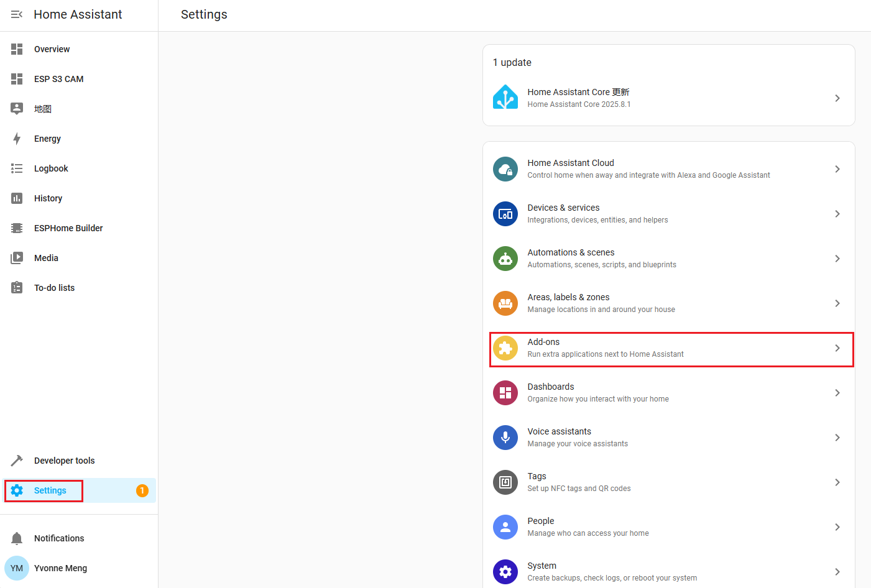
Task: Click the Home Assistant Core update logo
Action: 505,98
